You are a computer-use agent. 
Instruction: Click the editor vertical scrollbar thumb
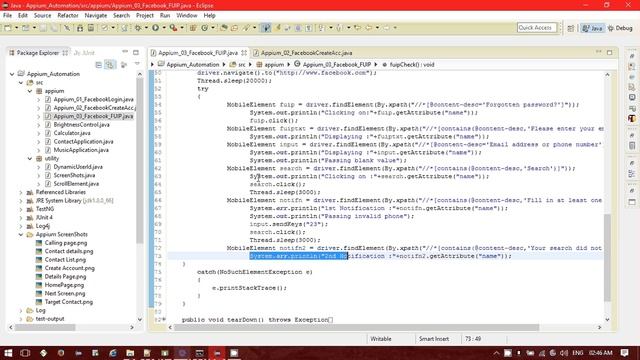(607, 257)
